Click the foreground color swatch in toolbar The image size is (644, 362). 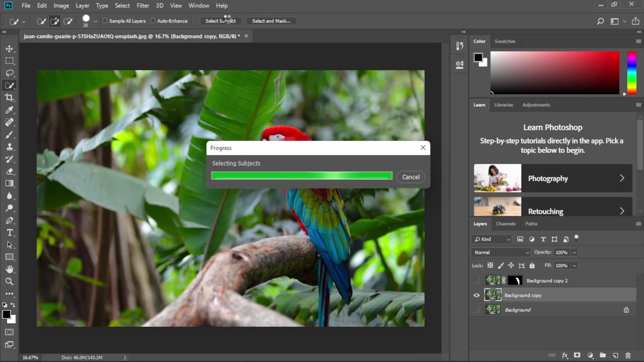[7, 315]
